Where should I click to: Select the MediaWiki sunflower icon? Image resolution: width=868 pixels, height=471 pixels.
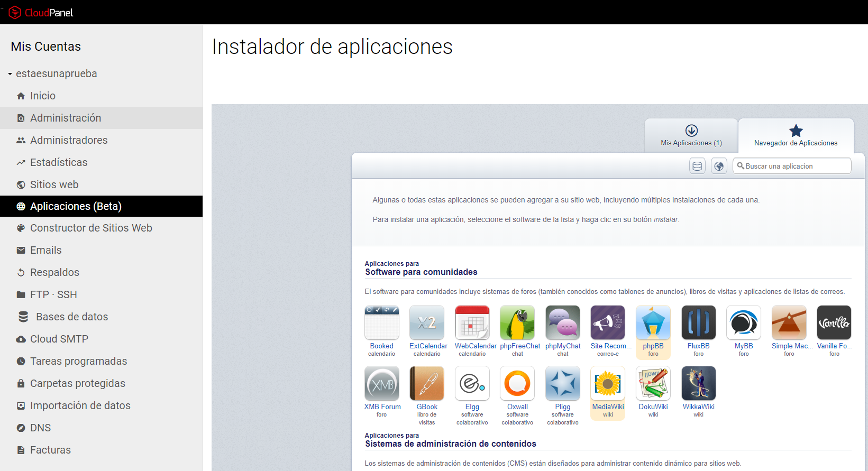pyautogui.click(x=608, y=383)
